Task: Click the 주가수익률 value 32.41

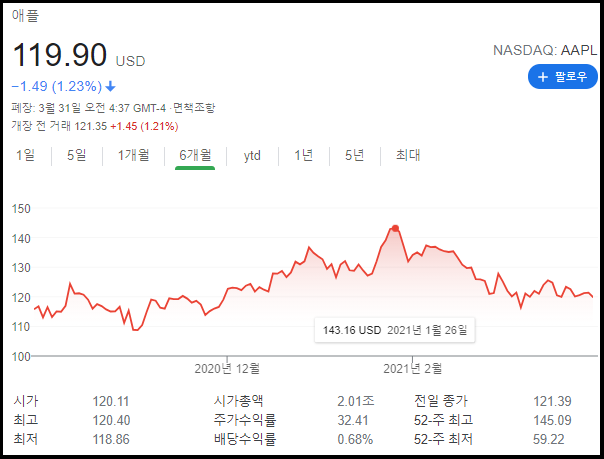Action: [353, 420]
